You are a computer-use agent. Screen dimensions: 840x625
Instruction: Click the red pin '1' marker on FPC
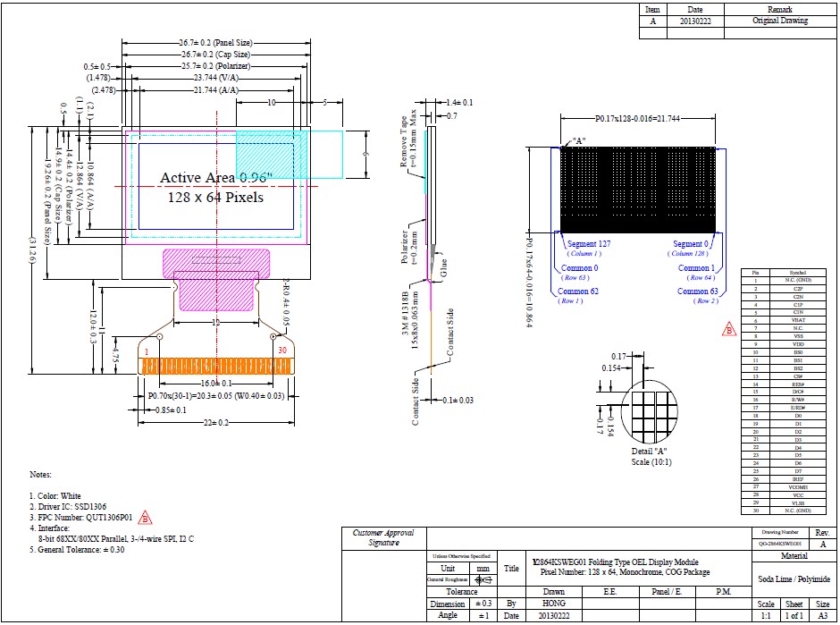click(147, 352)
